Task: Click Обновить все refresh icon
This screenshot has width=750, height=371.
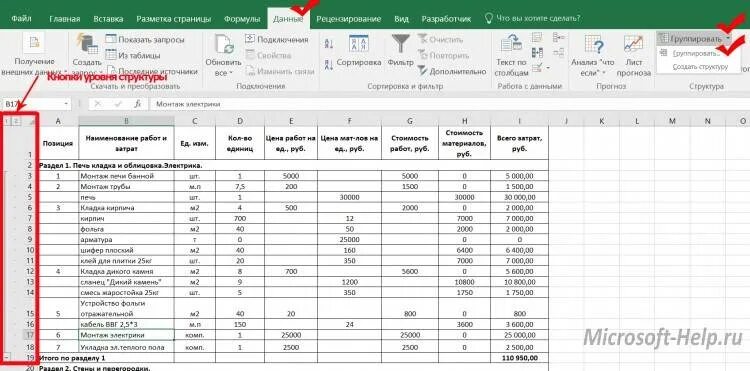Action: click(224, 44)
